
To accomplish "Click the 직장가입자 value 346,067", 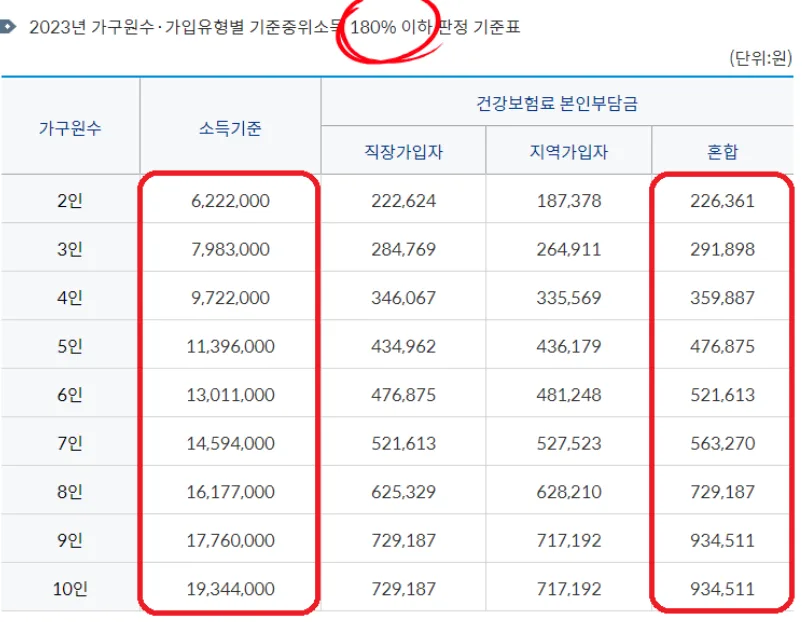I will pos(404,298).
